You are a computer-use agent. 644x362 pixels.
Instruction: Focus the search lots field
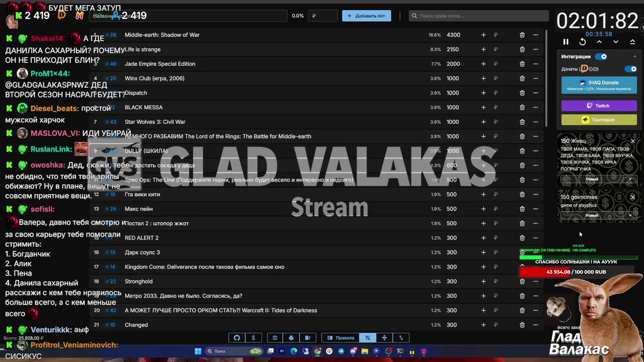tap(478, 16)
